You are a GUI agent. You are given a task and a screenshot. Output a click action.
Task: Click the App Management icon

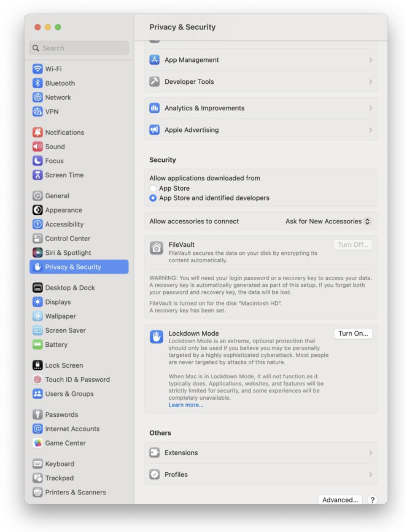click(x=155, y=60)
